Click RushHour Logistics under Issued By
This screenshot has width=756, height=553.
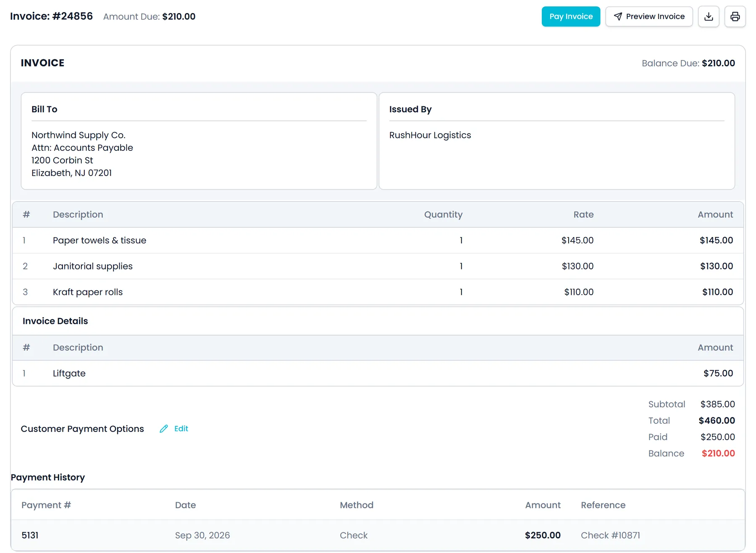click(x=430, y=135)
